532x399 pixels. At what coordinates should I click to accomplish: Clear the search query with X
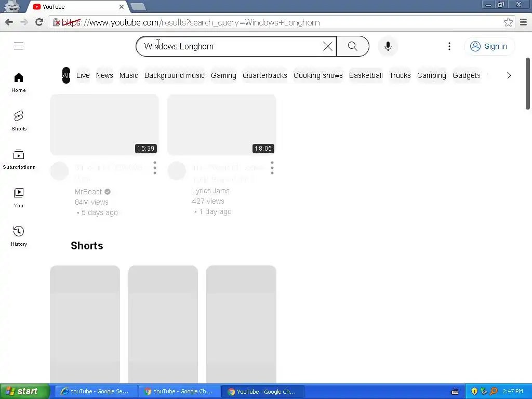(x=327, y=46)
